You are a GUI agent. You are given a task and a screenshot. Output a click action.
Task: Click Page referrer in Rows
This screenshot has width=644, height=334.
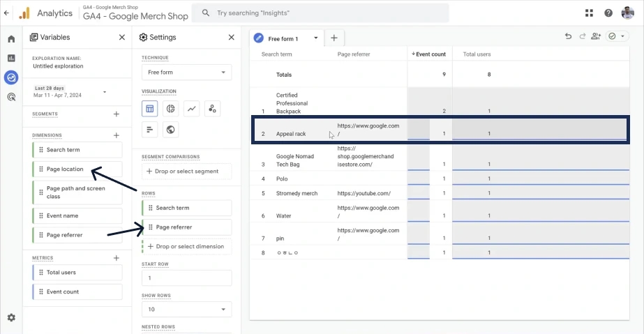click(x=186, y=227)
